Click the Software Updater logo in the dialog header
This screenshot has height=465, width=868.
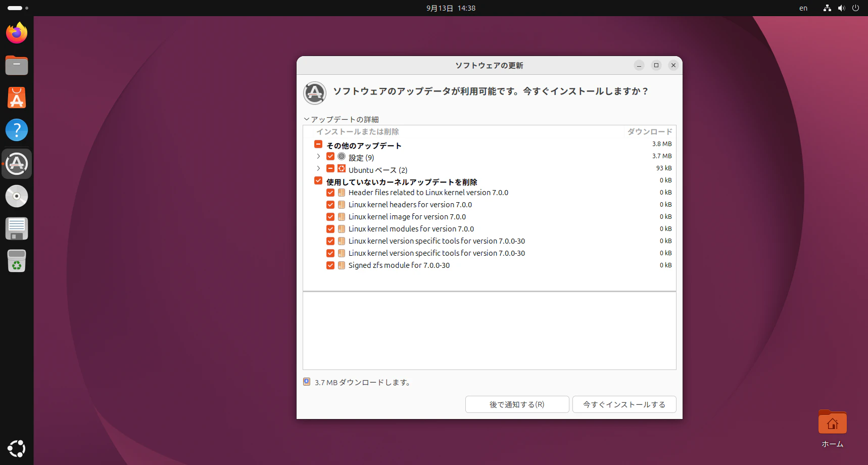(x=315, y=93)
